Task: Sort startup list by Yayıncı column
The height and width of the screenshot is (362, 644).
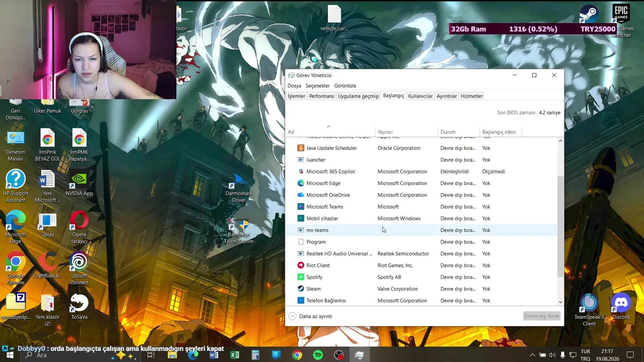Action: [407, 132]
